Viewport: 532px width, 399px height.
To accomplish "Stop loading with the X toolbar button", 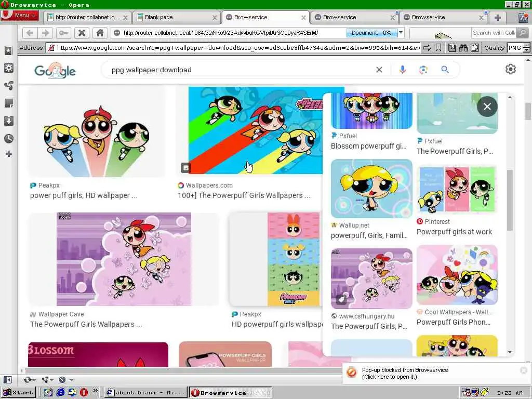I will 82,33.
